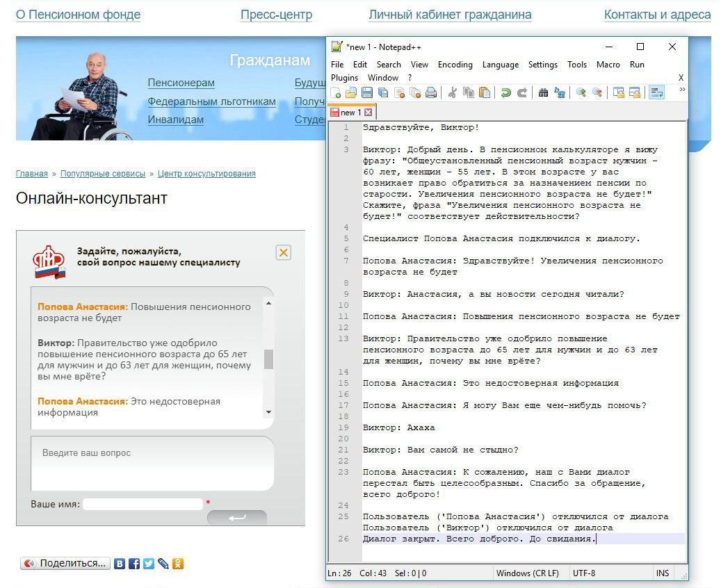Close the new 1 tab with its X
The image size is (721, 588).
pos(368,112)
